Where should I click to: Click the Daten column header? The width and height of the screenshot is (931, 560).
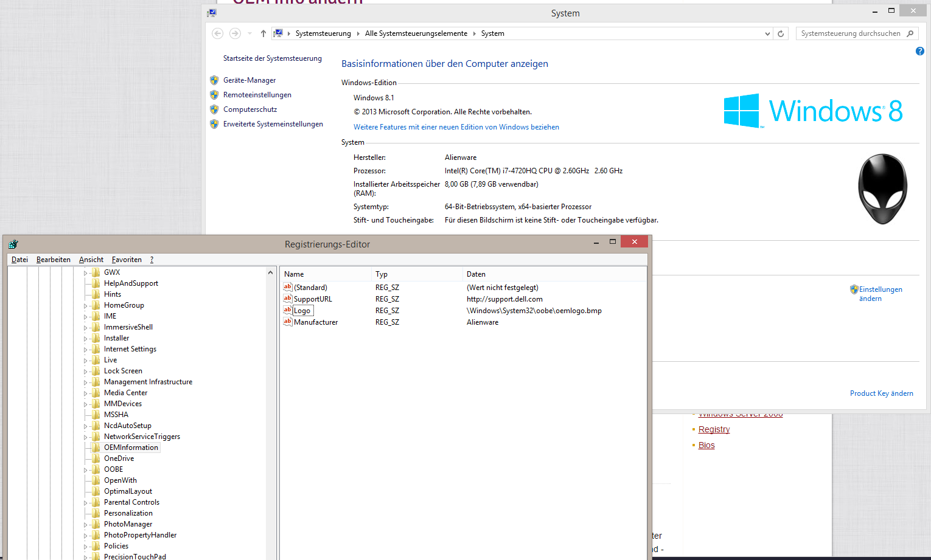(554, 274)
